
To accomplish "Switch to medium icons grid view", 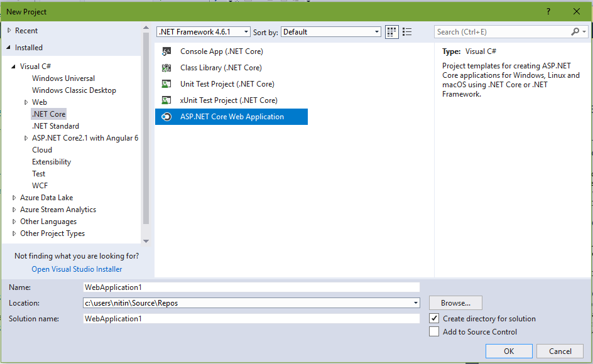I will click(x=392, y=32).
